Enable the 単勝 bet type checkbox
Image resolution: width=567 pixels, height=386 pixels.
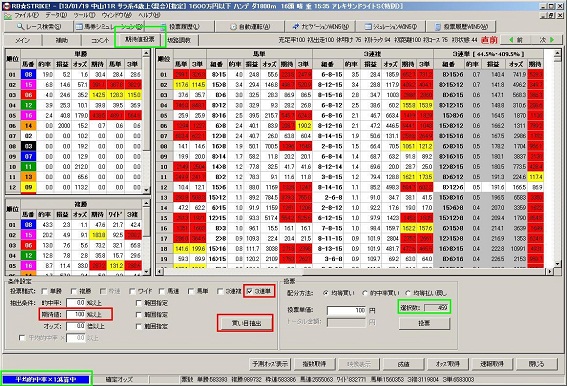44,291
